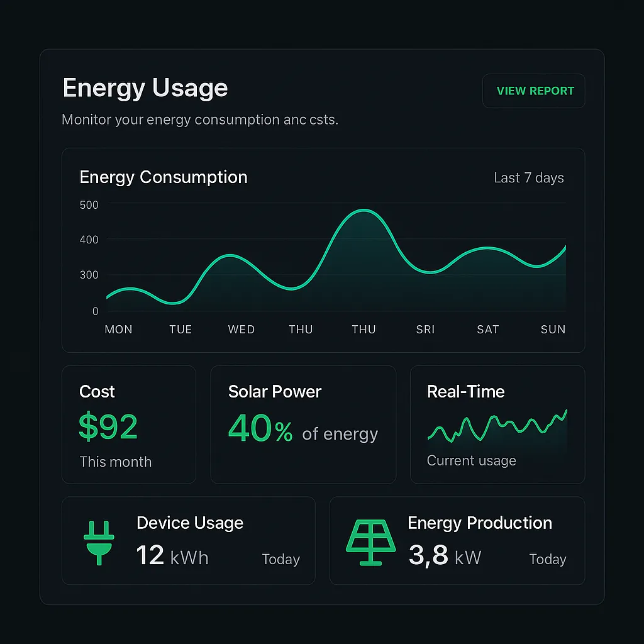The height and width of the screenshot is (644, 644).
Task: Click the Solar Power percentage figure
Action: click(260, 429)
